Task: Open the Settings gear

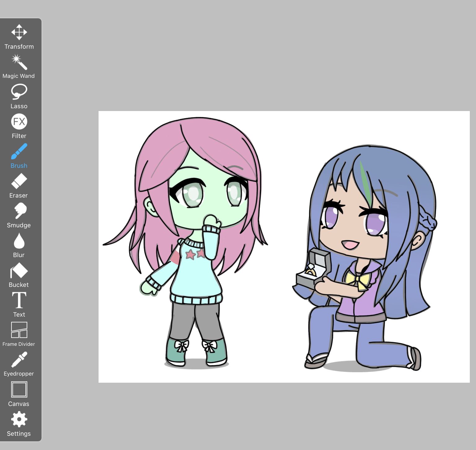Action: 19,424
